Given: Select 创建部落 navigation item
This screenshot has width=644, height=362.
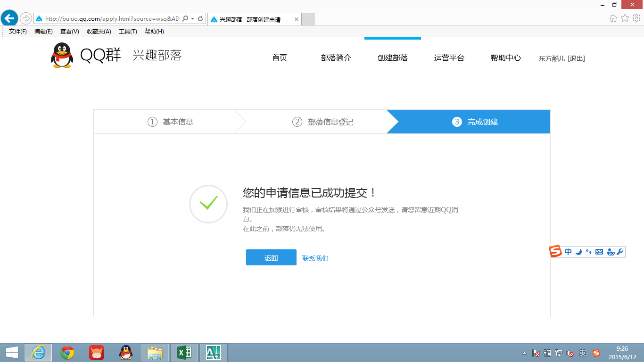Looking at the screenshot, I should point(393,58).
